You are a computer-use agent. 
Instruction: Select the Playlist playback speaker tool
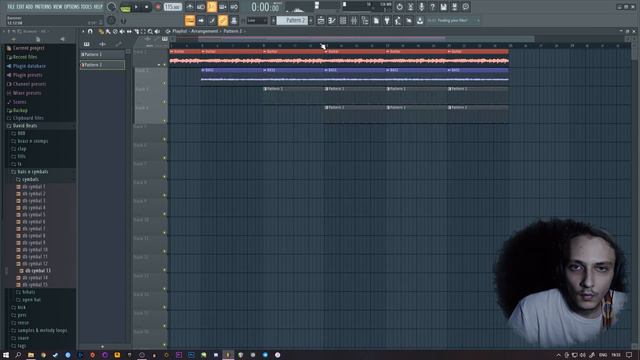(157, 31)
